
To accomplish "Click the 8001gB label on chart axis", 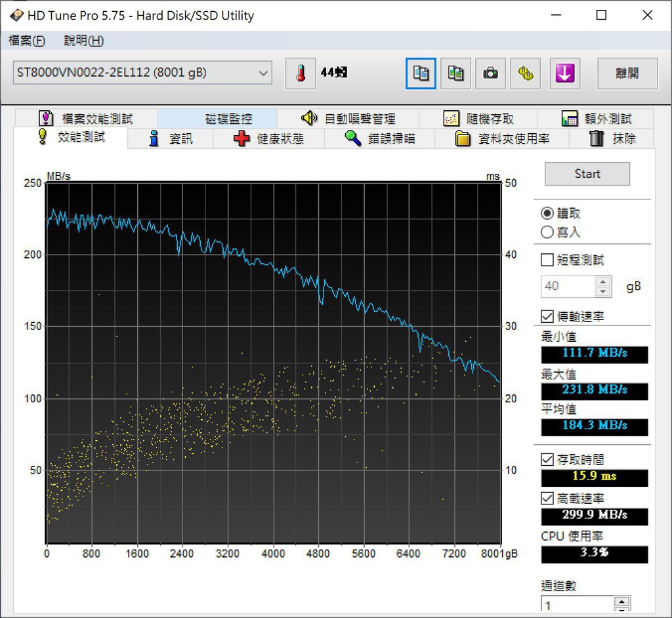I will (499, 553).
